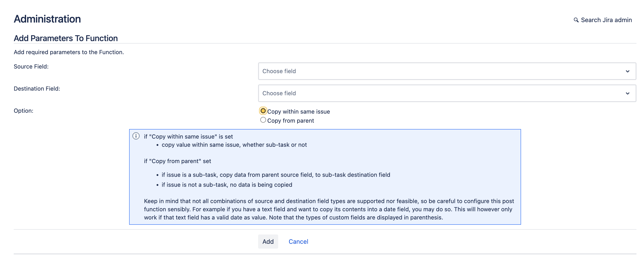Select the Copy from parent radio button
The height and width of the screenshot is (259, 644).
(263, 120)
